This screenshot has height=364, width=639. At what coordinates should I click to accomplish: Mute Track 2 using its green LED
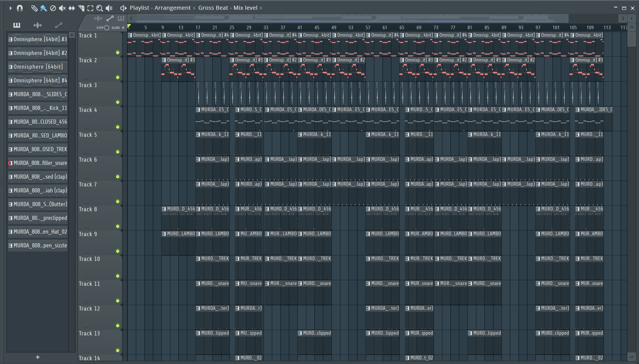(x=118, y=77)
